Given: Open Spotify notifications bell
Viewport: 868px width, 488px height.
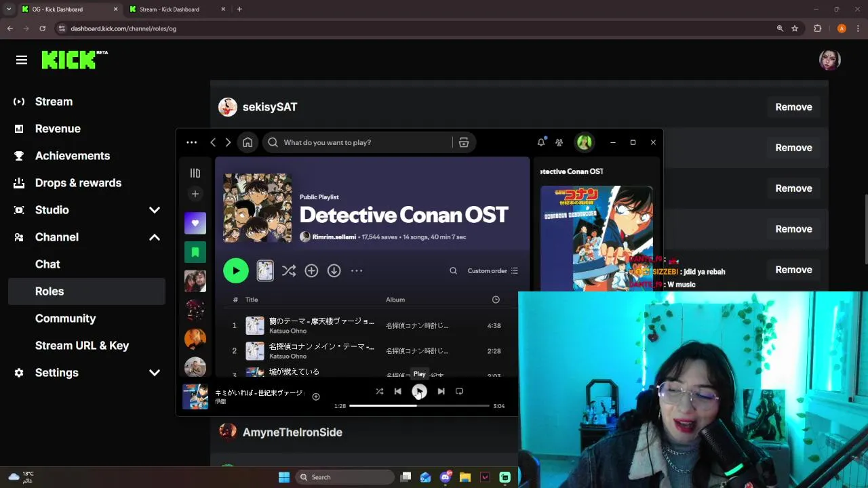Looking at the screenshot, I should coord(541,142).
